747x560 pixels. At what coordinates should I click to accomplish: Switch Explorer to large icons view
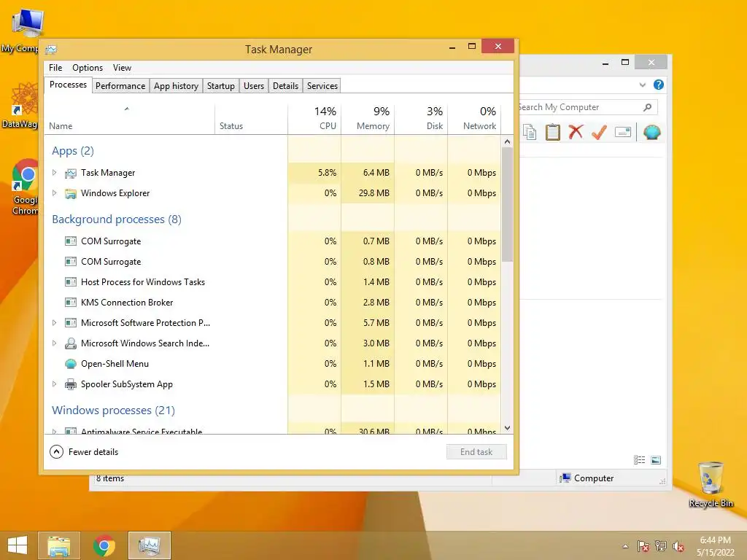pos(656,460)
